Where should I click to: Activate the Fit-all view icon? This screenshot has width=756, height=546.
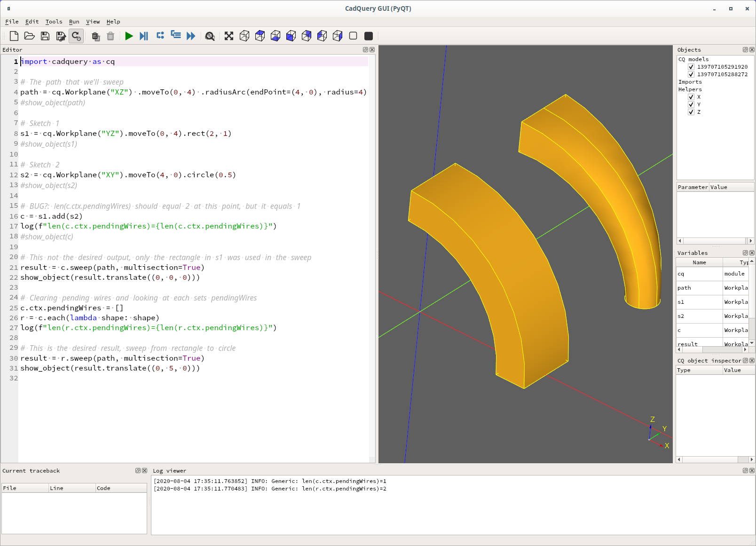(229, 36)
